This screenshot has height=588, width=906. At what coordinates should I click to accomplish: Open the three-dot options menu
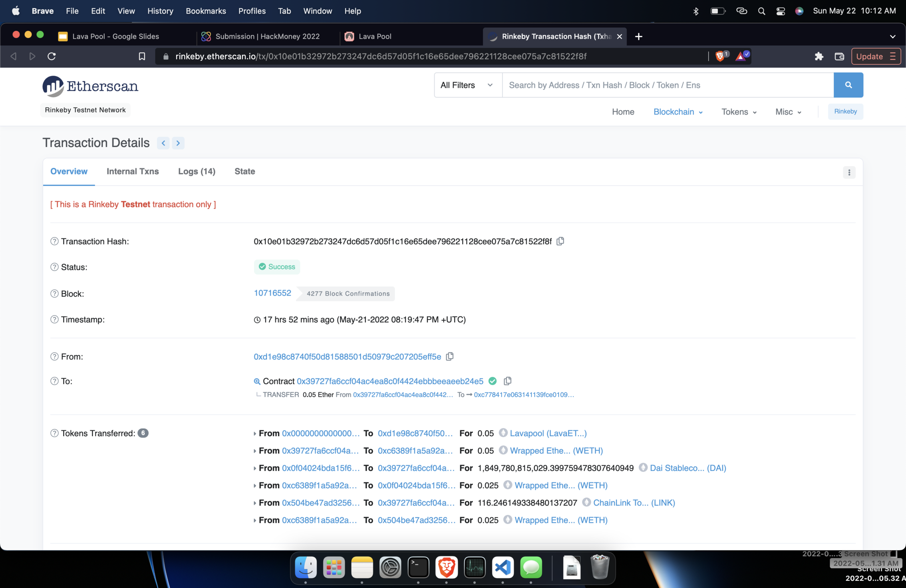point(849,172)
